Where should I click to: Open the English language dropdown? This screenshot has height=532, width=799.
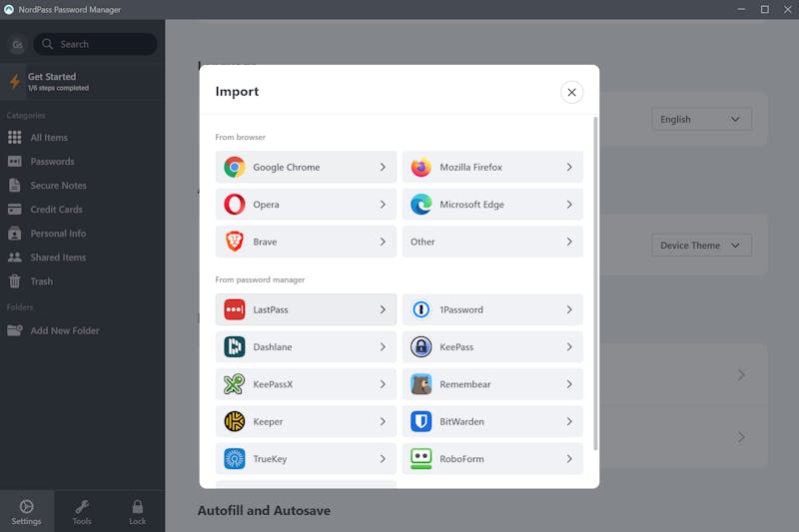pyautogui.click(x=701, y=119)
